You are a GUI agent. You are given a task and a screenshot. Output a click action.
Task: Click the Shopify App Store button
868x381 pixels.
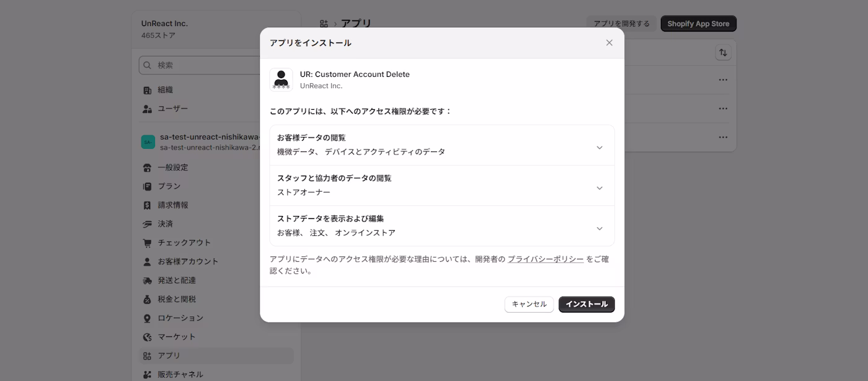698,24
